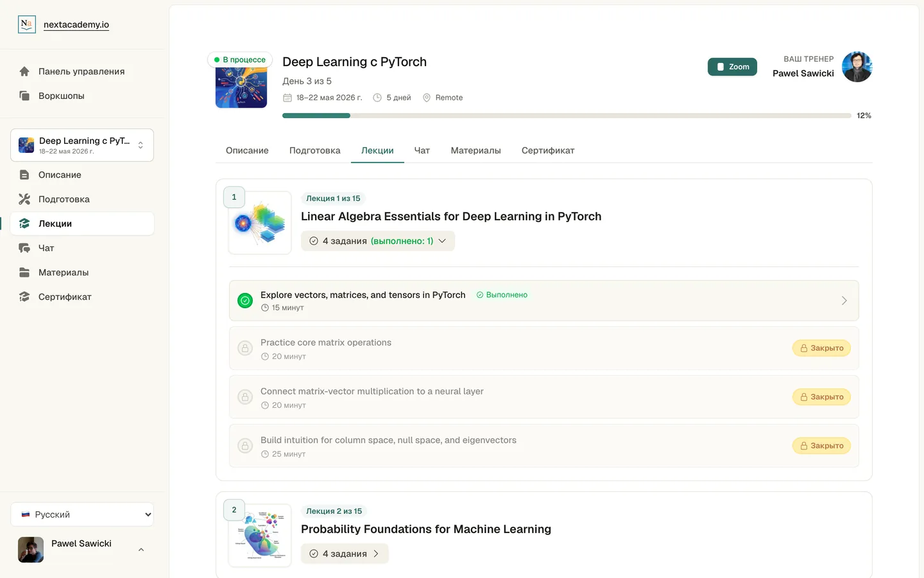Expand 4 задания for Probability Foundations lecture
This screenshot has height=578, width=924.
click(x=345, y=554)
